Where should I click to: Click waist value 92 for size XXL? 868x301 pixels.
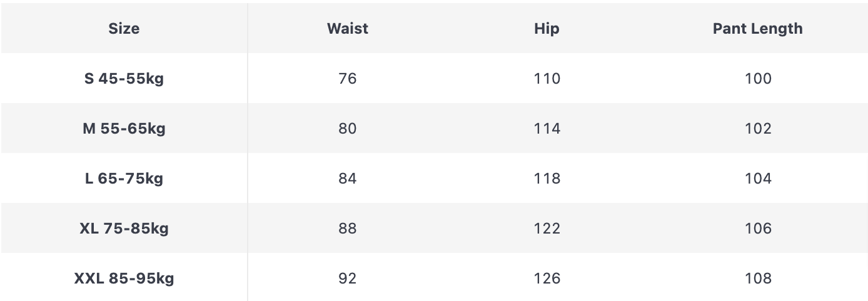pos(348,279)
